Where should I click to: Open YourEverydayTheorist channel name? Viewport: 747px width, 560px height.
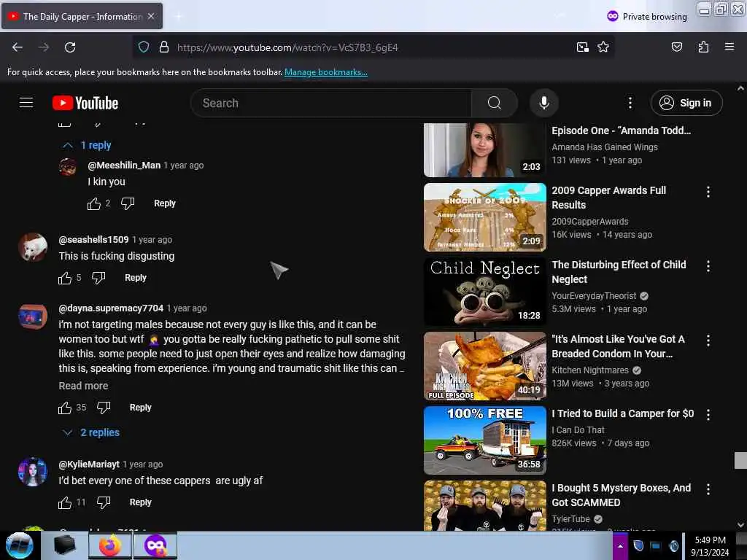point(594,296)
